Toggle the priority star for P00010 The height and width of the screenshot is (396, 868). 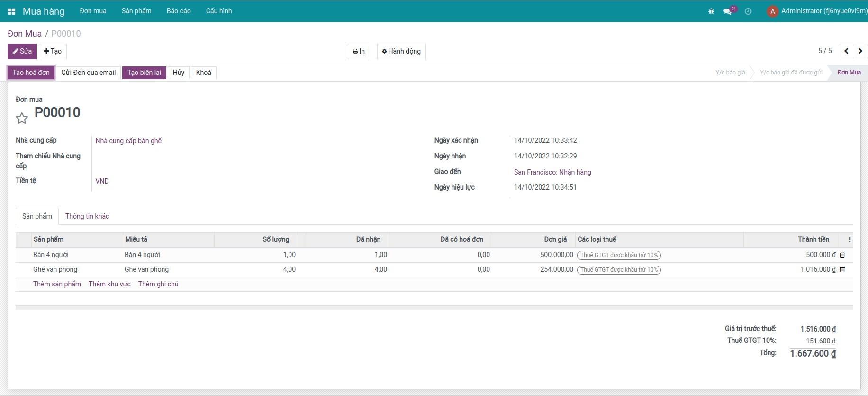tap(22, 118)
